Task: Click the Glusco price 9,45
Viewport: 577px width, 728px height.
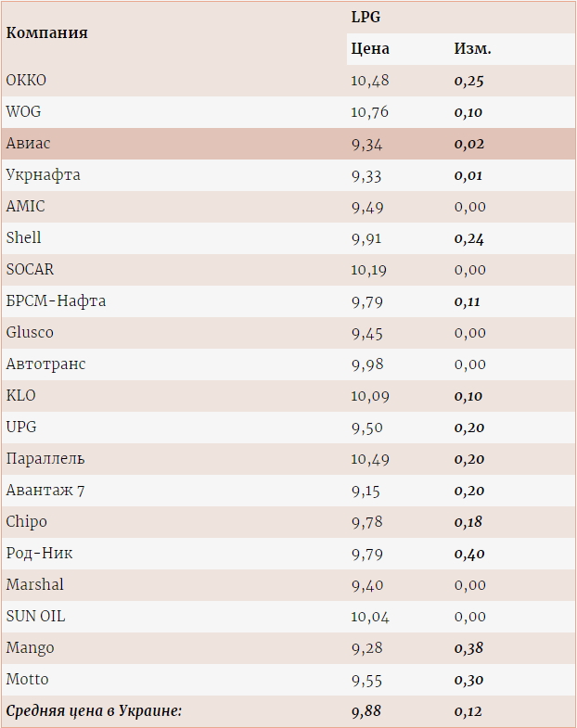Action: click(x=367, y=333)
